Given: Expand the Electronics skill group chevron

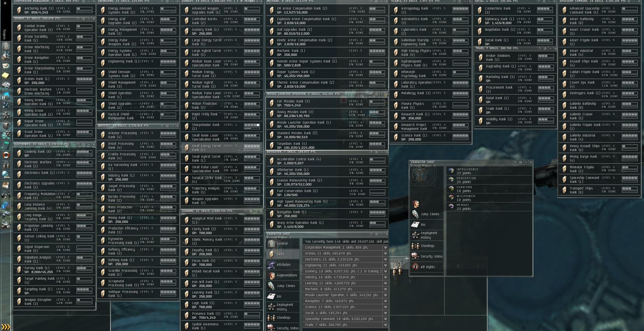Looking at the screenshot, I should click(x=385, y=260).
